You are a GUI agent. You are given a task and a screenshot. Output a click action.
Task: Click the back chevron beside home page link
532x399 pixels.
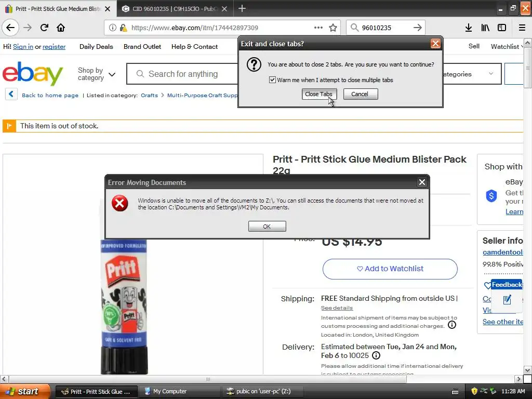(11, 95)
